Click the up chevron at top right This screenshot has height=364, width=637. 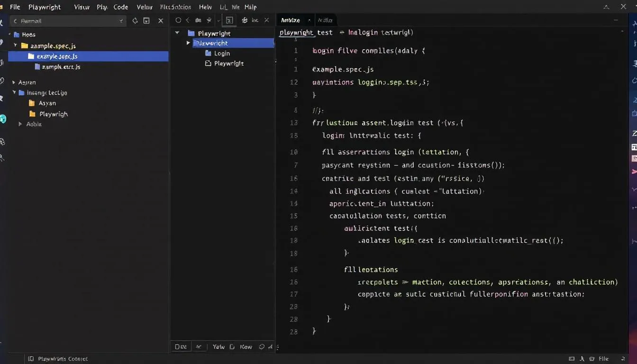[606, 7]
